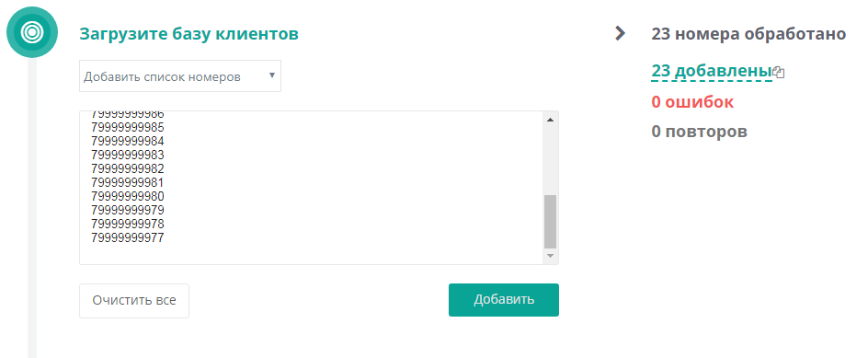
Task: Click the number 79999999977 in the list
Action: 128,238
